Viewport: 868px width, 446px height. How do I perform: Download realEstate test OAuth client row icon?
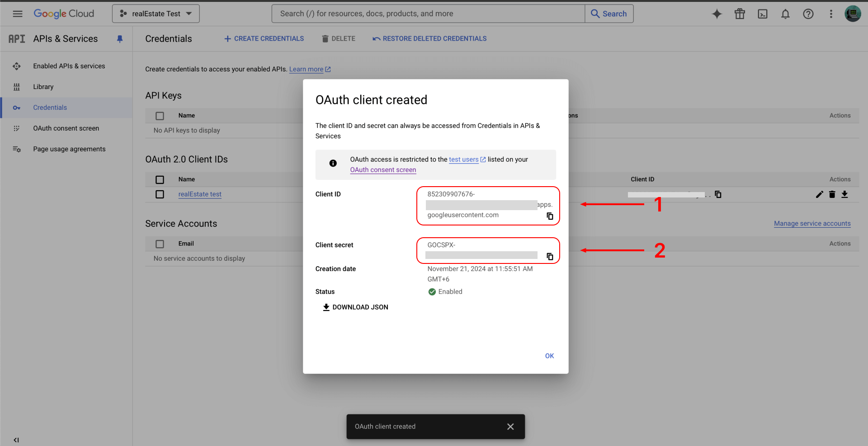[844, 194]
